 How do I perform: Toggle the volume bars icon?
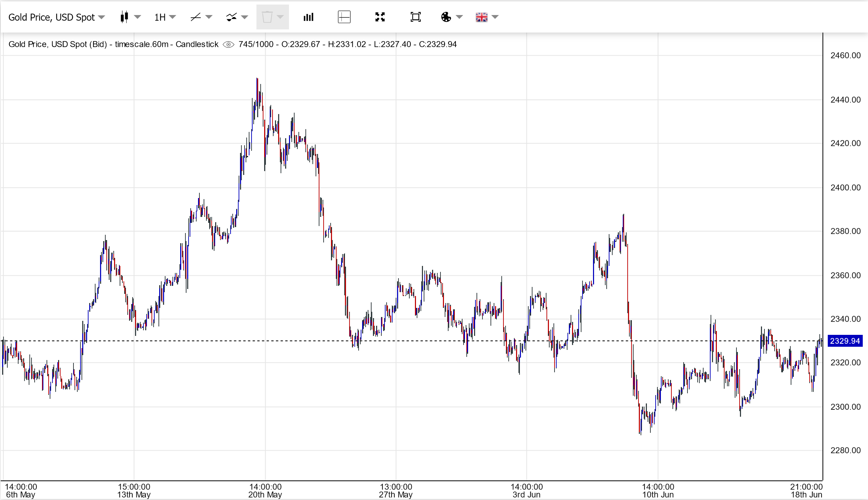(308, 17)
